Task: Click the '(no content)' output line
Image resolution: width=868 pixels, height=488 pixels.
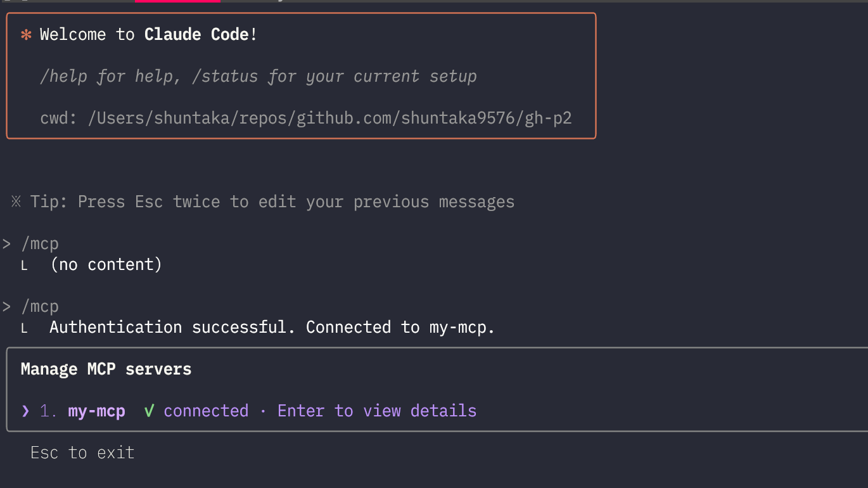Action: pos(106,264)
